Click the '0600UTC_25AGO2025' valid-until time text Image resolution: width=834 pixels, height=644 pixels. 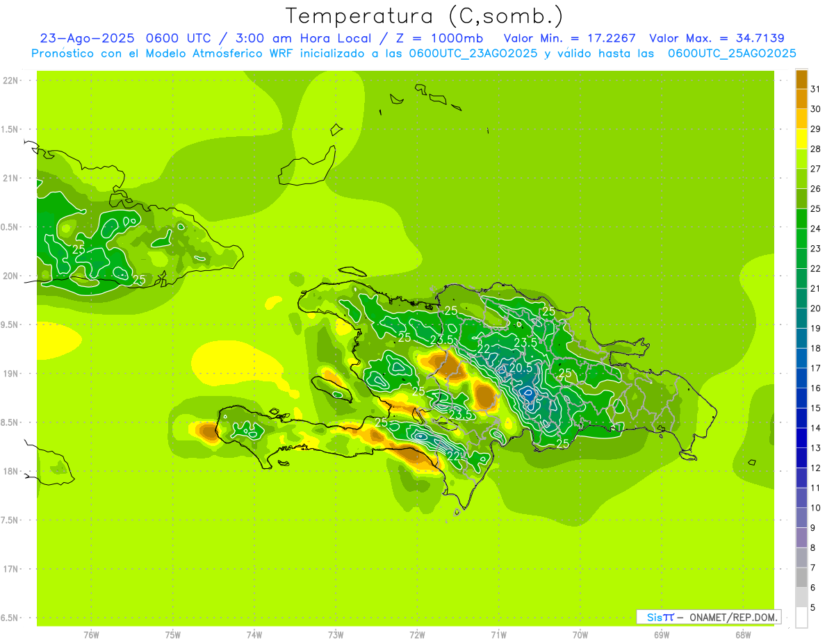coord(732,53)
